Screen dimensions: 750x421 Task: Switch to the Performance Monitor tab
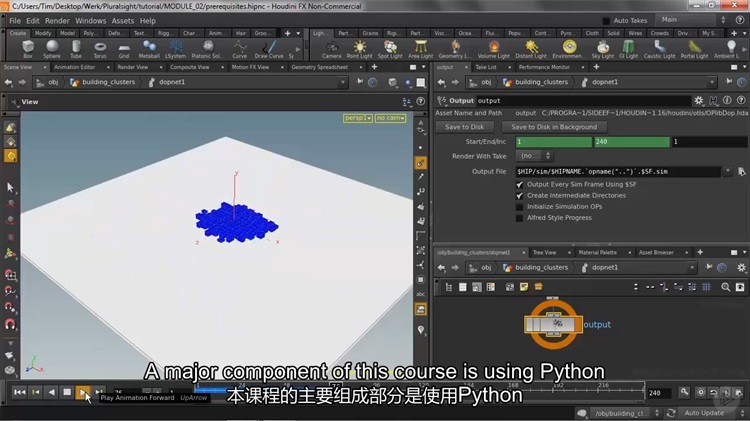pyautogui.click(x=544, y=67)
